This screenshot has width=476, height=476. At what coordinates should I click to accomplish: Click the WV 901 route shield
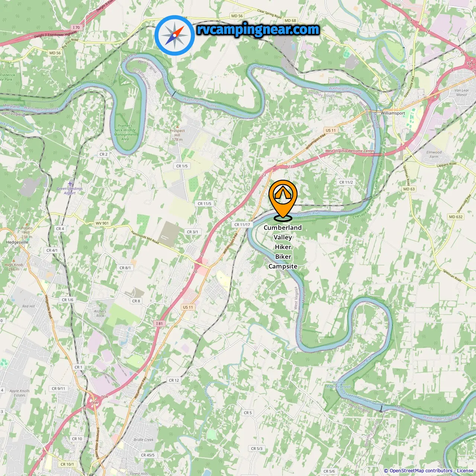coord(102,223)
